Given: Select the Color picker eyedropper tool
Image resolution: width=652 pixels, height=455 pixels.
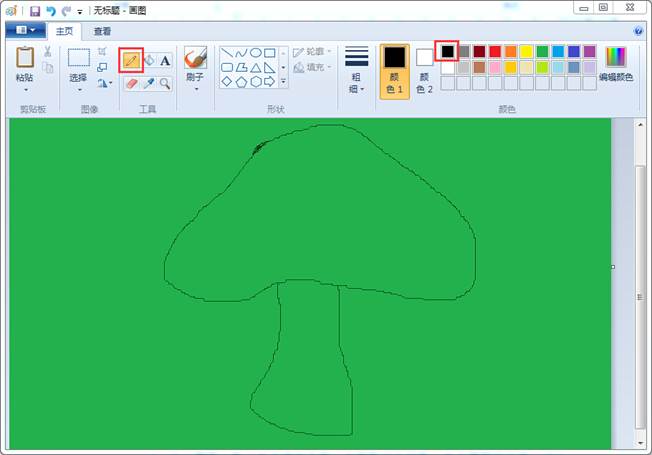Looking at the screenshot, I should pos(149,84).
